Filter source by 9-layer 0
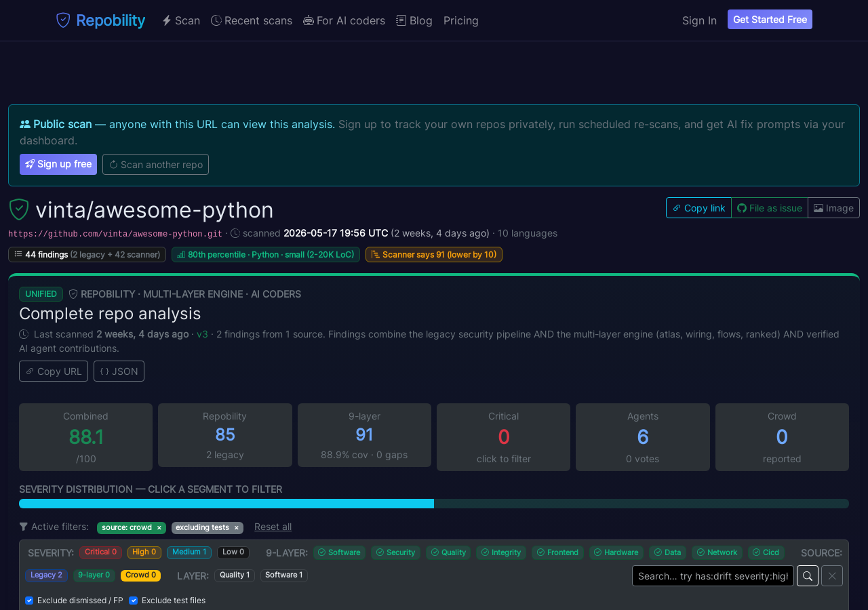This screenshot has height=610, width=868. [x=94, y=575]
